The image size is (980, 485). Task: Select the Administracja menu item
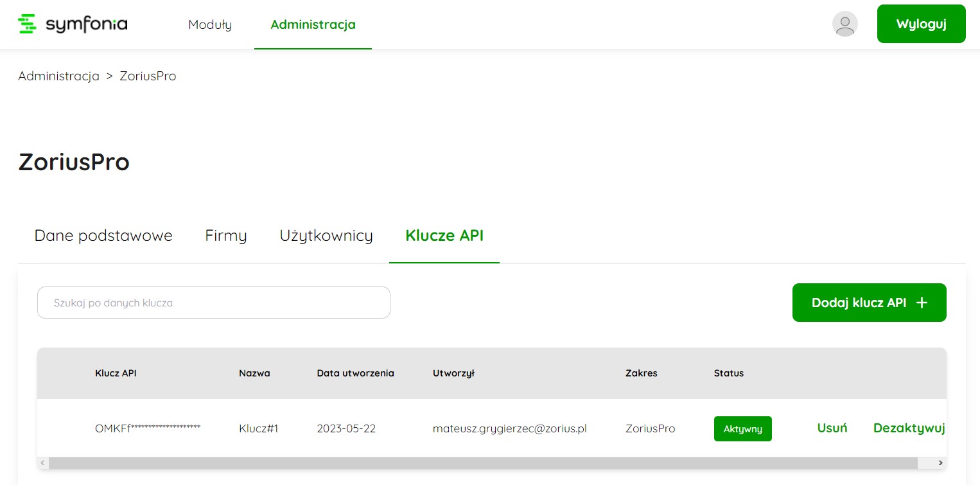click(x=313, y=25)
